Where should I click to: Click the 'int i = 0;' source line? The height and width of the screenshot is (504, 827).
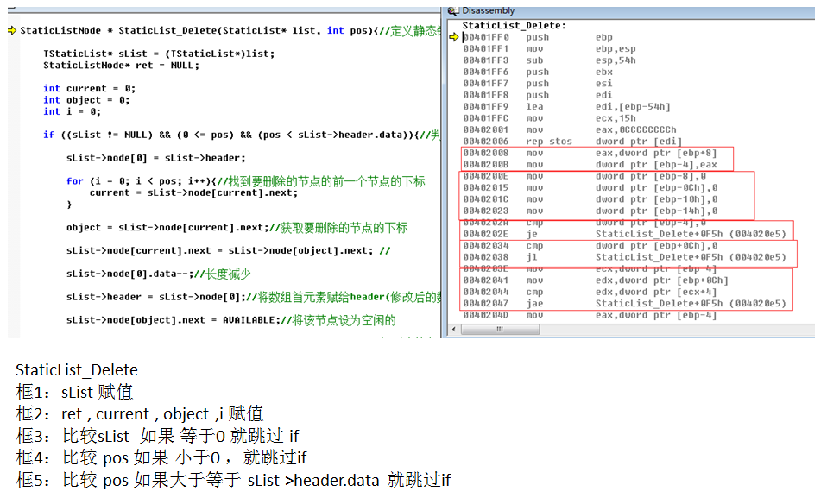pos(72,112)
